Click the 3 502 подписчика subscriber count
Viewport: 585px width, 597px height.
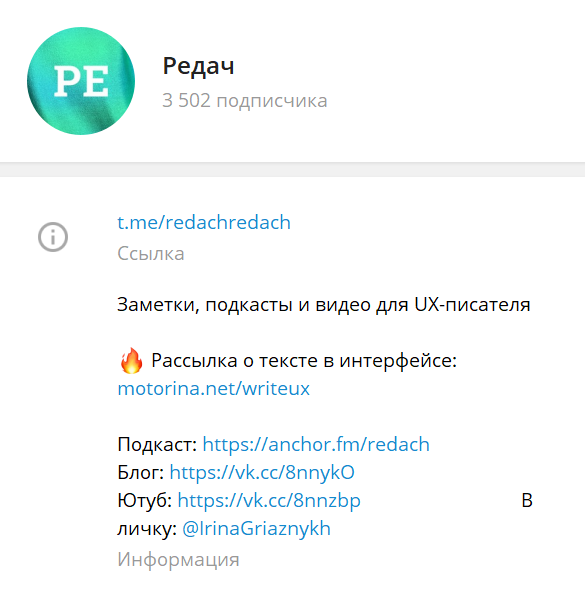[245, 101]
